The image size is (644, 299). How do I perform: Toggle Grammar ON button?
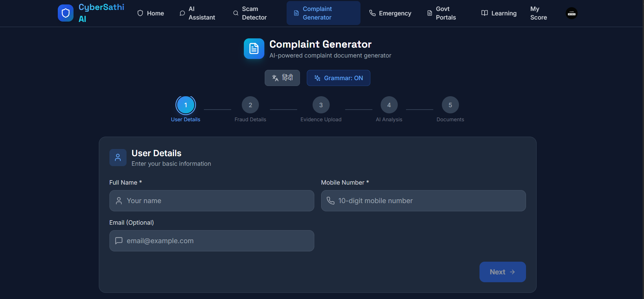338,78
